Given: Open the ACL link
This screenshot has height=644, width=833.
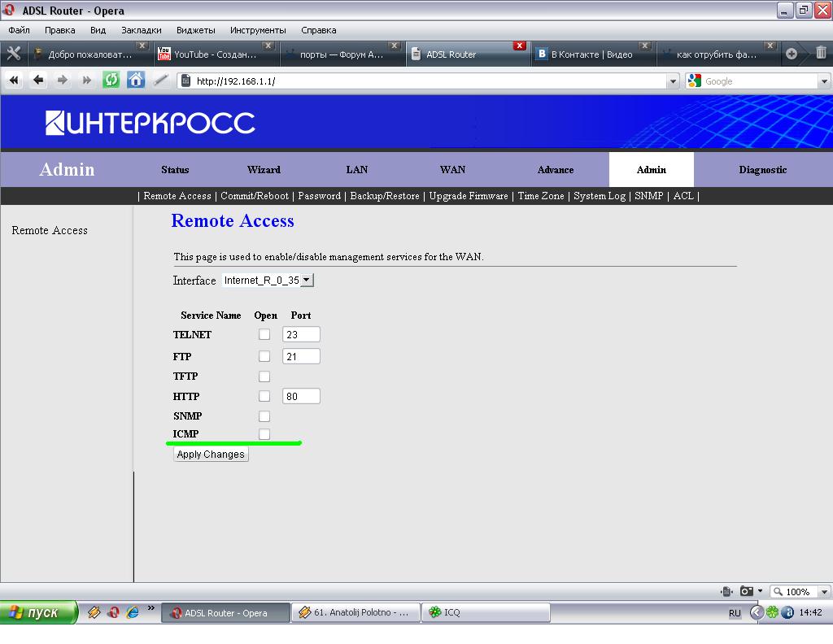Looking at the screenshot, I should click(x=683, y=196).
